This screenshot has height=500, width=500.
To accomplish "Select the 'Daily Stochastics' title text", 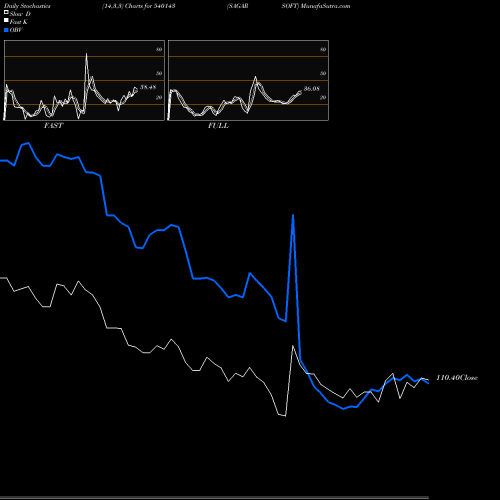I will tap(27, 6).
